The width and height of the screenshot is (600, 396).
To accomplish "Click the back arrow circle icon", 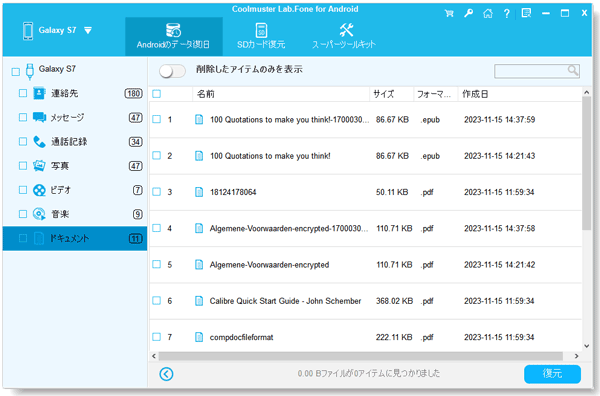I will coord(166,374).
